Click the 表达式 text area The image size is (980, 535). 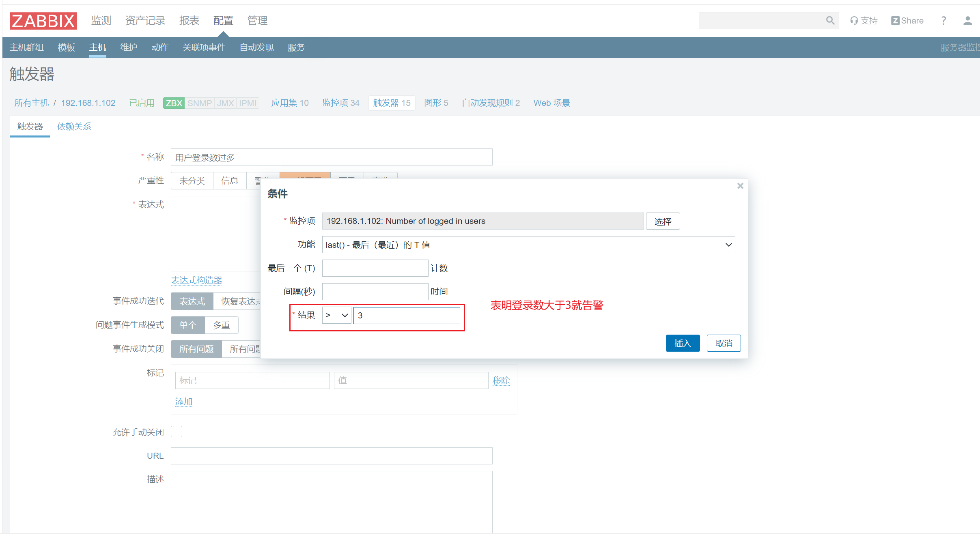point(215,234)
